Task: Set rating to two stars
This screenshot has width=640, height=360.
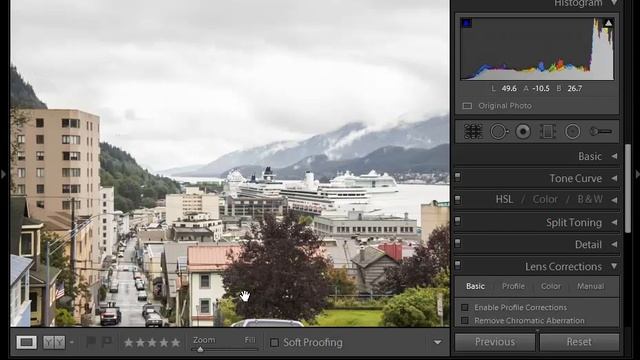Action: (x=140, y=342)
